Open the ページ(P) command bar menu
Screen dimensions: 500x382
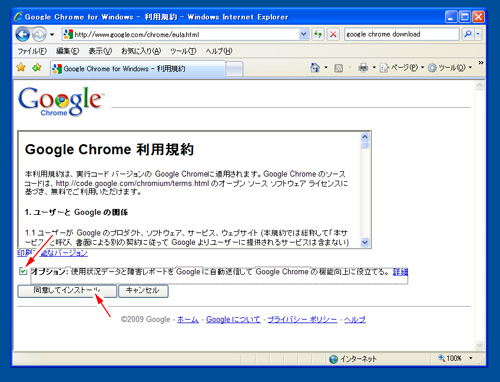[402, 68]
